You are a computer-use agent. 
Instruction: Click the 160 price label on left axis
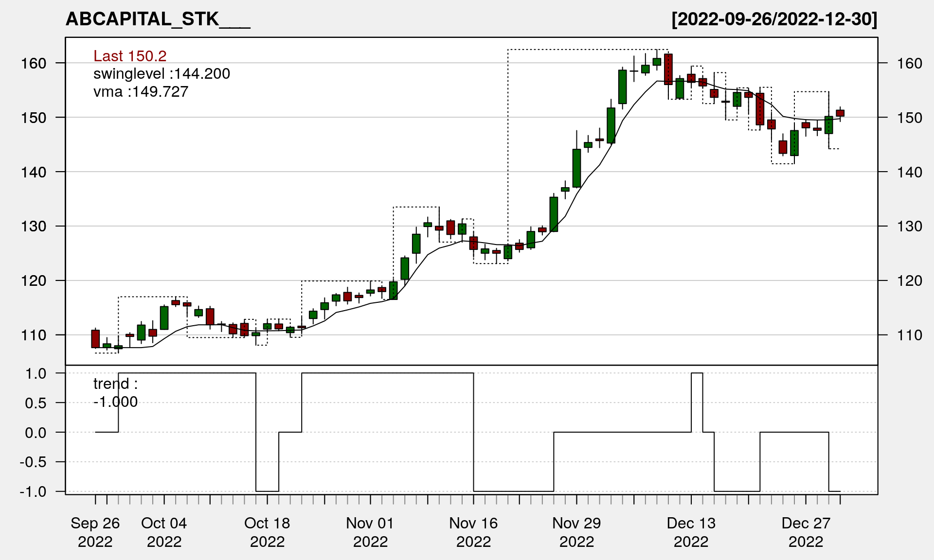click(x=34, y=63)
